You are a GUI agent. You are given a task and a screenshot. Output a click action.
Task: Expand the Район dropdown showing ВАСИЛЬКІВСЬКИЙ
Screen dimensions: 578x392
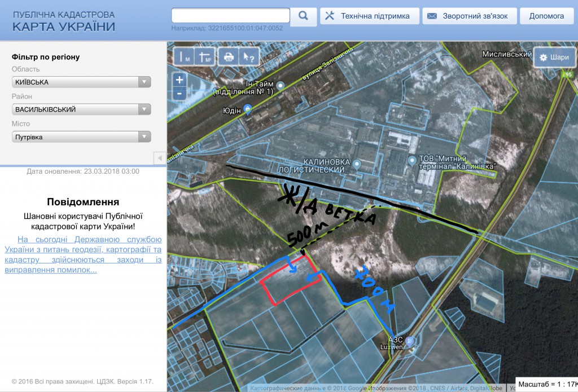(x=81, y=109)
